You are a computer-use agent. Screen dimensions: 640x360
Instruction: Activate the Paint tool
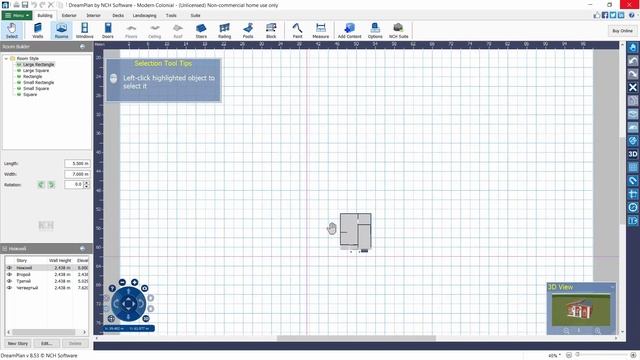[x=297, y=31]
